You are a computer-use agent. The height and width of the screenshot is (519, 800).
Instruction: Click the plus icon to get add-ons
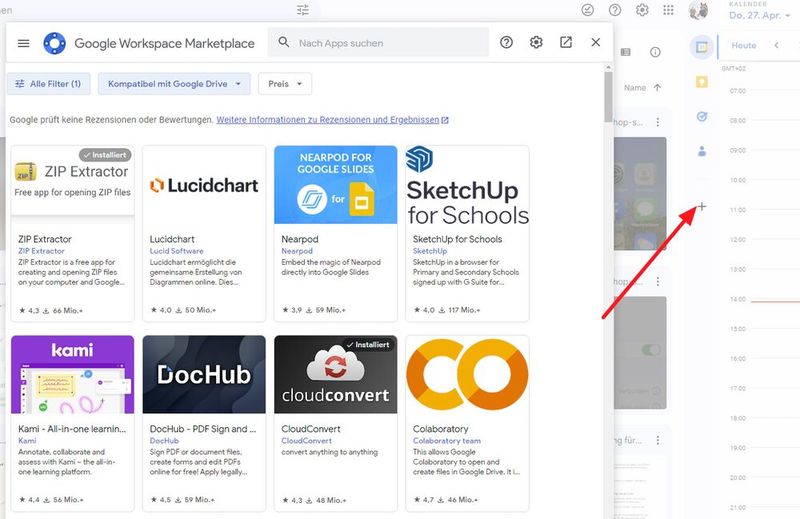tap(702, 206)
